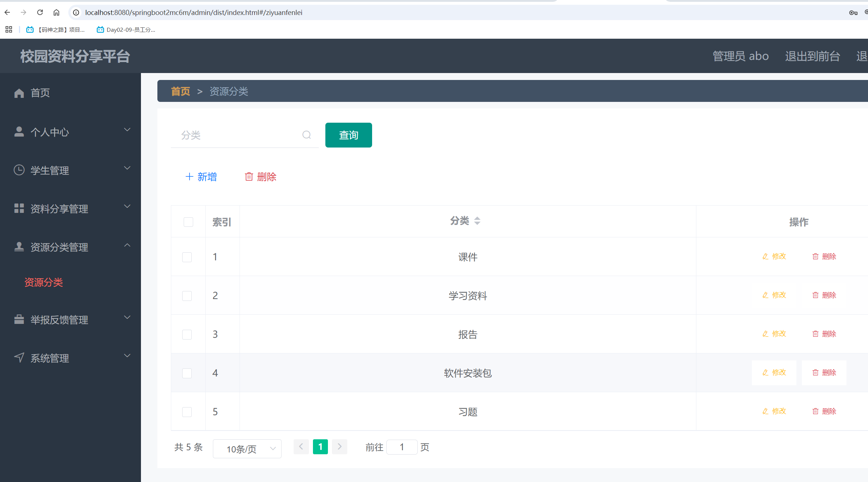The image size is (868, 482).
Task: Click the trash 删除 icon for 习题 row
Action: coord(815,411)
